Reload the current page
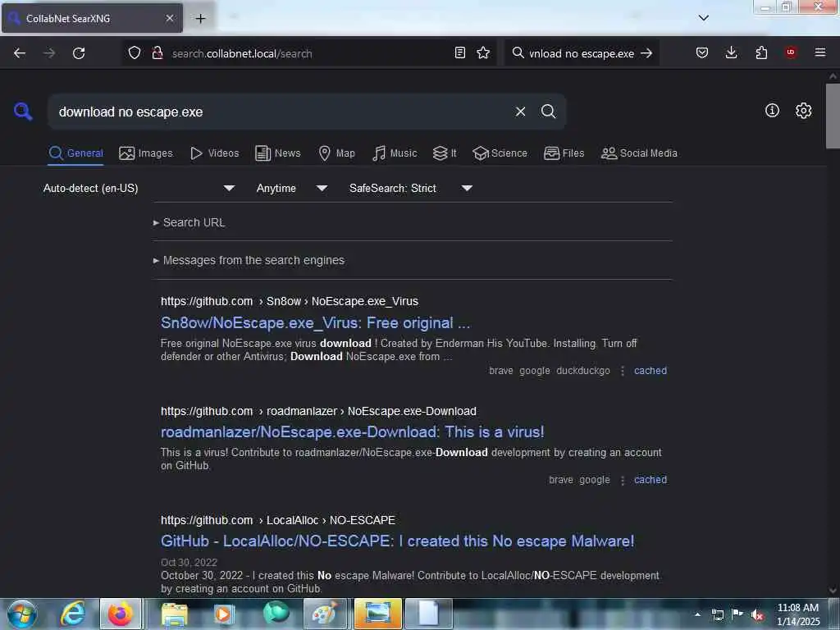Viewport: 840px width, 630px height. point(79,53)
